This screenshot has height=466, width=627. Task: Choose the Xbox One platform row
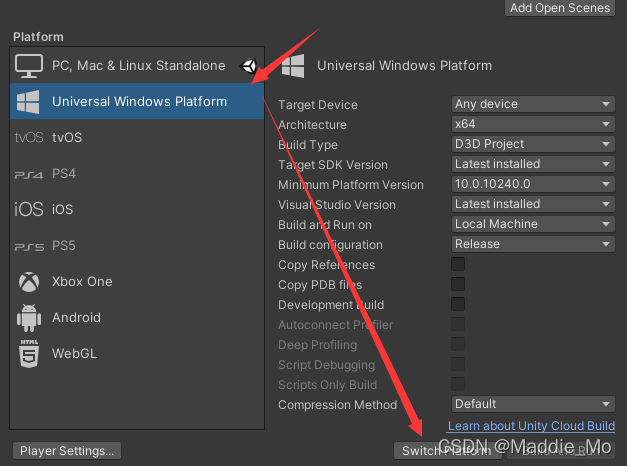[x=137, y=281]
